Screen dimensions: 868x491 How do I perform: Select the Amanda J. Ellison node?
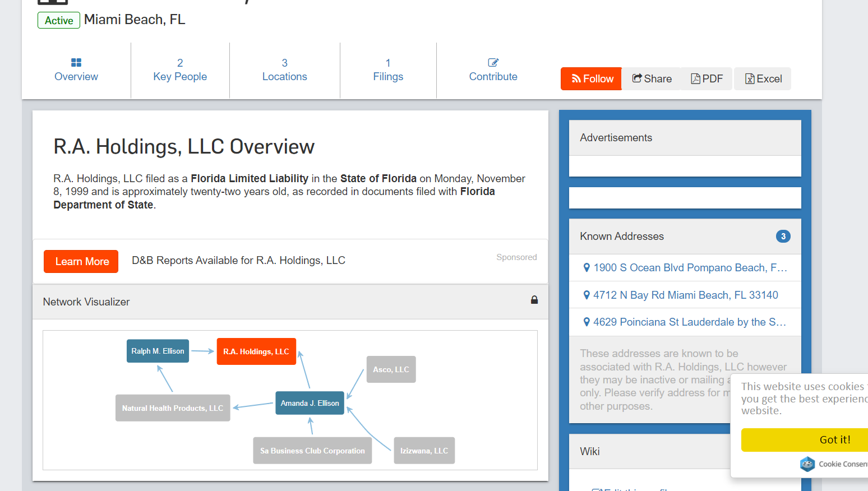[310, 403]
